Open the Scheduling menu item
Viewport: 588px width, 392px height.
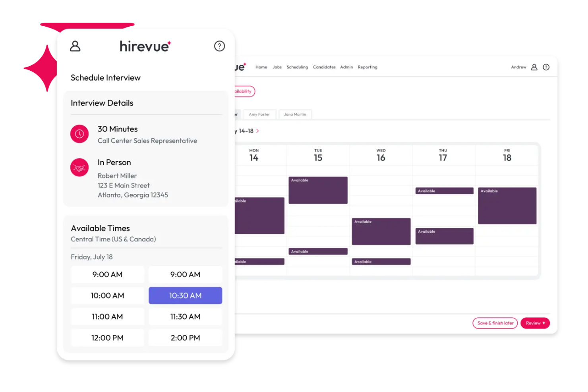pyautogui.click(x=297, y=67)
